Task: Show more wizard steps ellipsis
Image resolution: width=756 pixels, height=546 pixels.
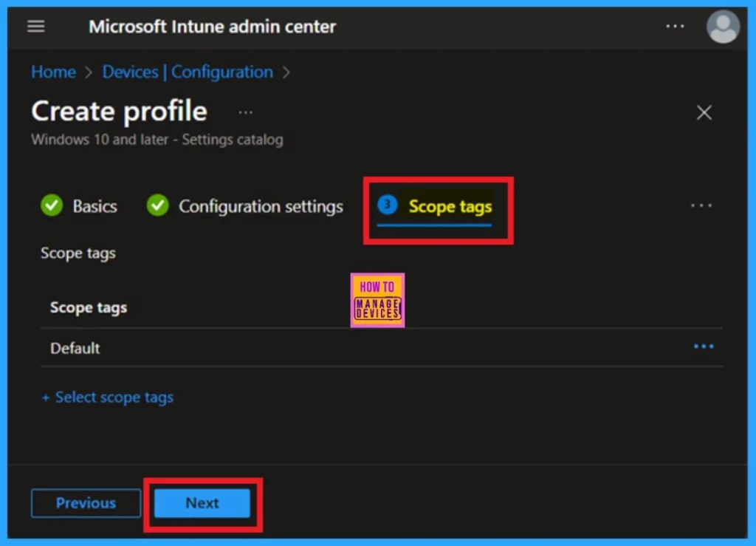Action: coord(701,205)
